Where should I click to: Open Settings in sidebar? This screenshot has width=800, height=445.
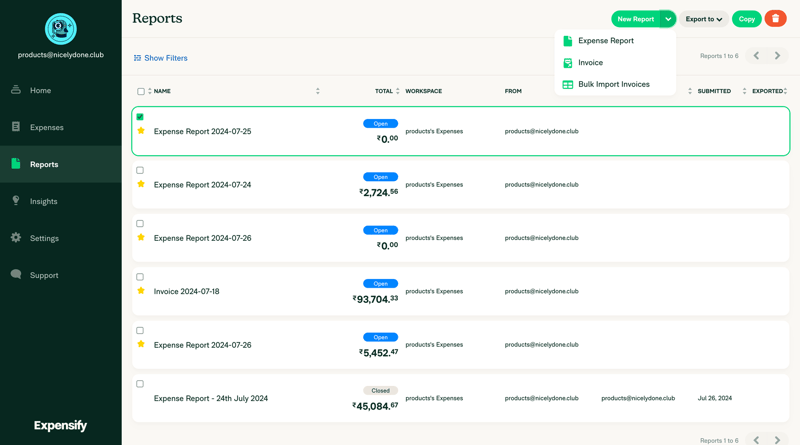click(x=61, y=238)
